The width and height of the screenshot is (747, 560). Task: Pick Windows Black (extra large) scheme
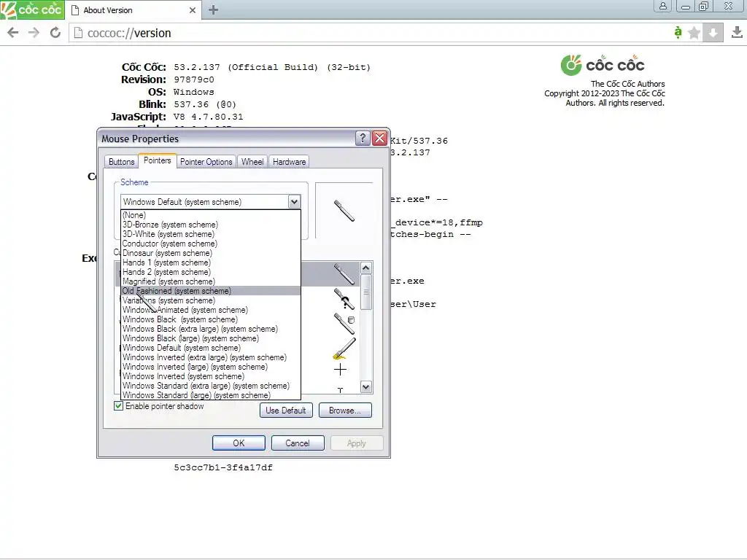tap(211, 329)
